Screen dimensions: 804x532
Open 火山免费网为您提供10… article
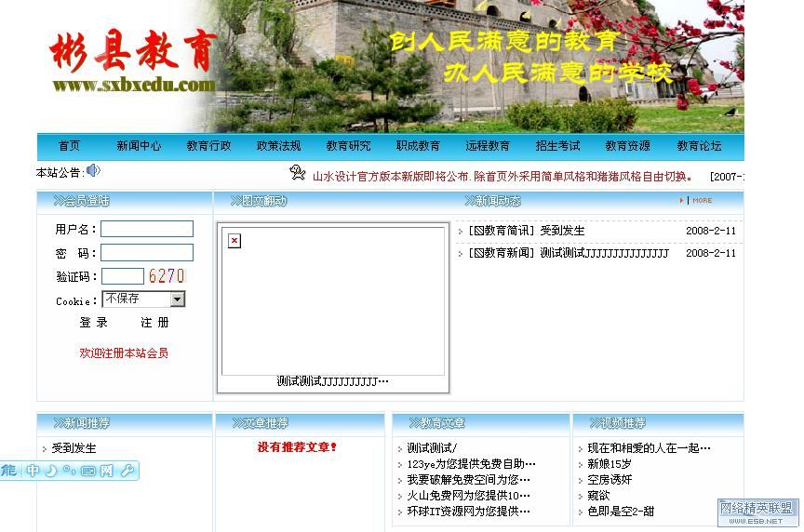coord(469,496)
